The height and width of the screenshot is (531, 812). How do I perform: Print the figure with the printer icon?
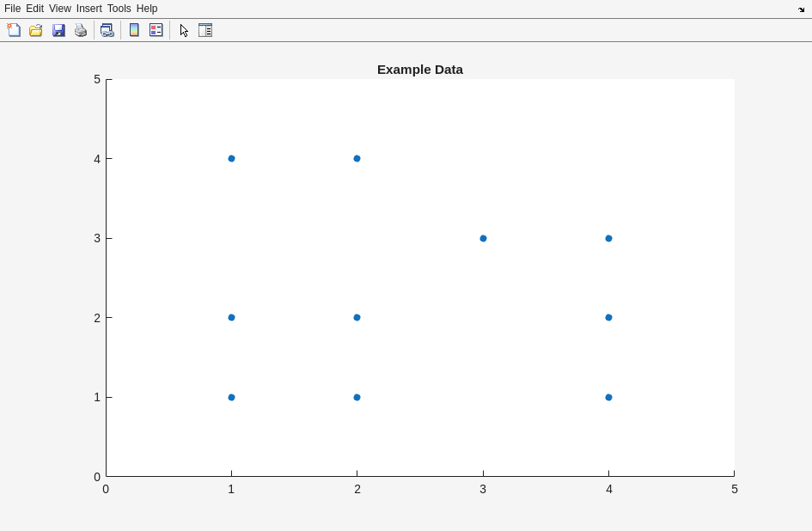pyautogui.click(x=81, y=30)
